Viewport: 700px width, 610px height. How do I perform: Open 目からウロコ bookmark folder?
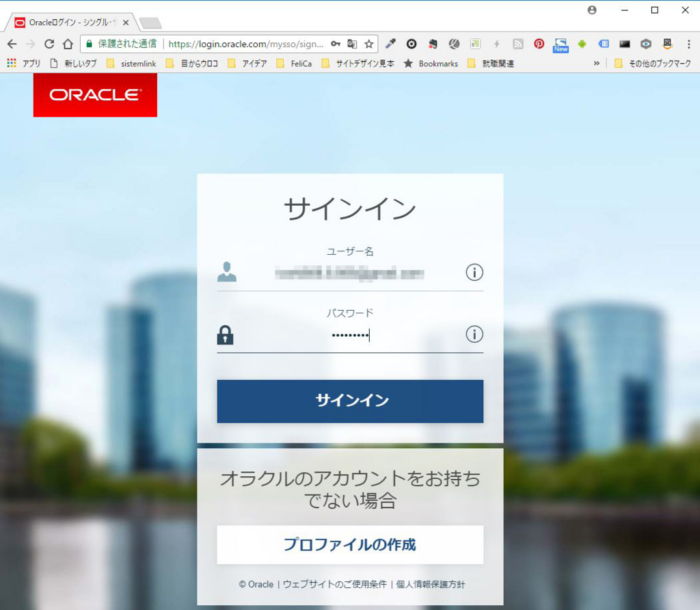(x=192, y=64)
